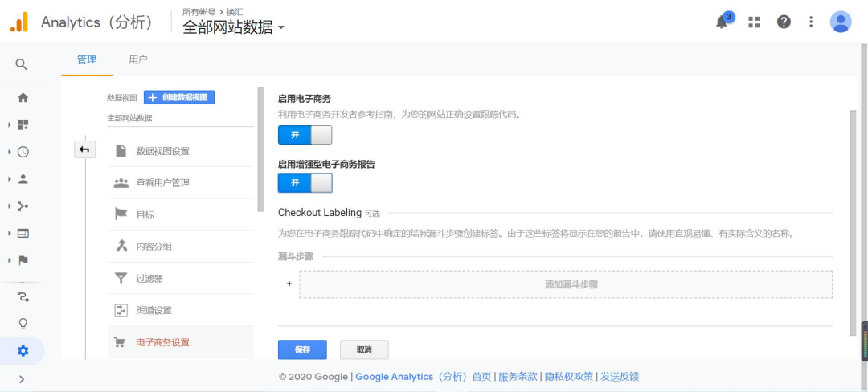This screenshot has width=868, height=392.
Task: Expand the Customization sidebar arrow
Action: click(x=10, y=125)
